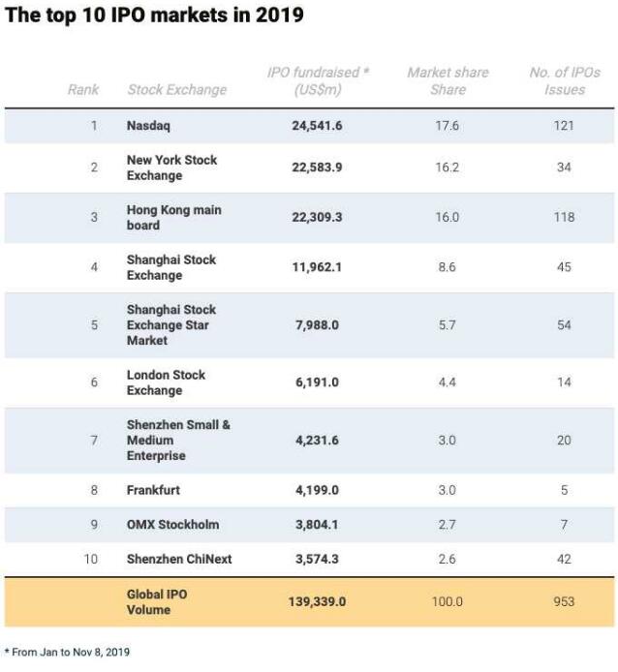Select the Nasdaq row label

[x=148, y=126]
